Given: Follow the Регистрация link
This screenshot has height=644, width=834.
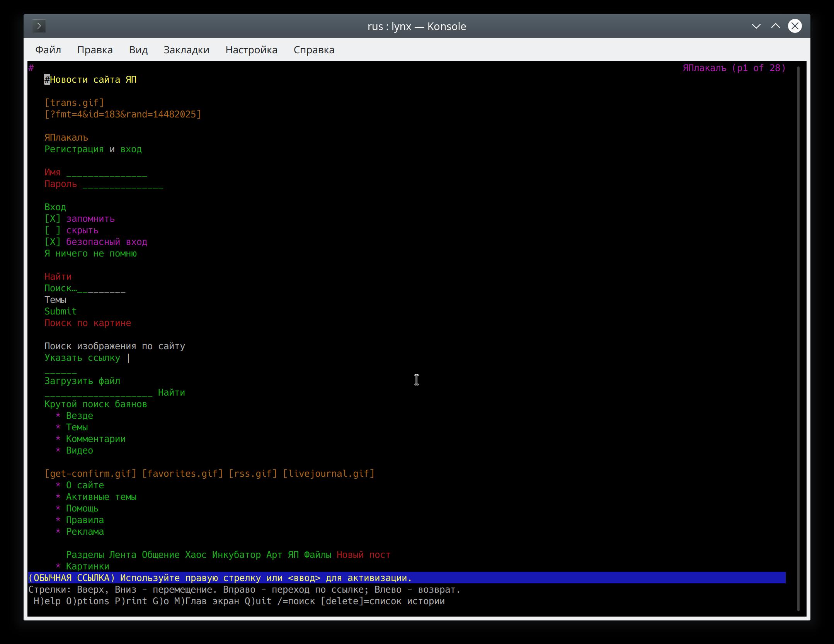Looking at the screenshot, I should [x=74, y=149].
